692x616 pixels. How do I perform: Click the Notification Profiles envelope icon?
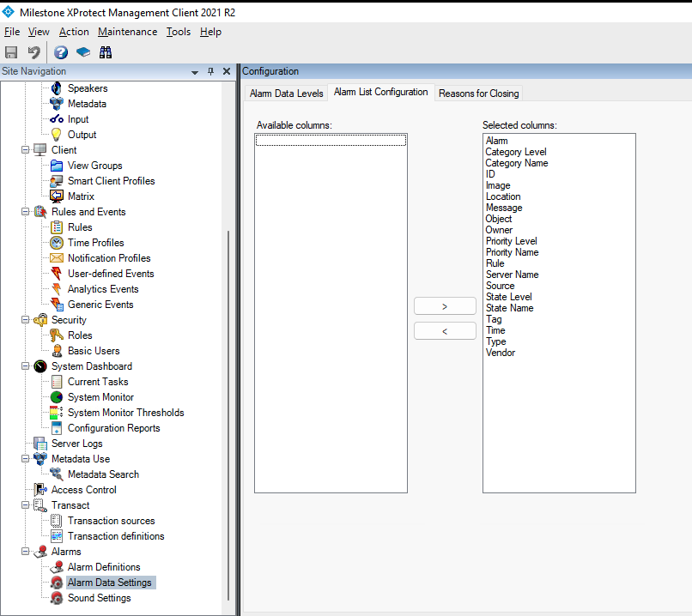57,258
